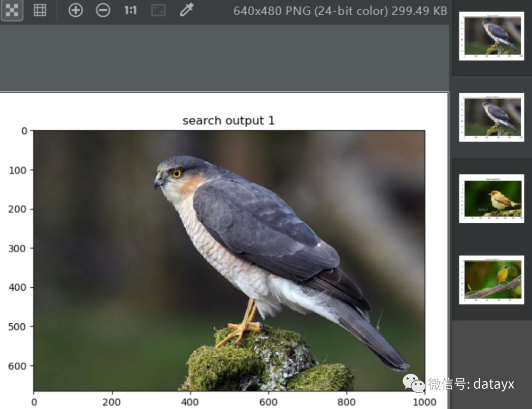The height and width of the screenshot is (409, 532).
Task: Click the 'search output 1' plot title
Action: [229, 121]
